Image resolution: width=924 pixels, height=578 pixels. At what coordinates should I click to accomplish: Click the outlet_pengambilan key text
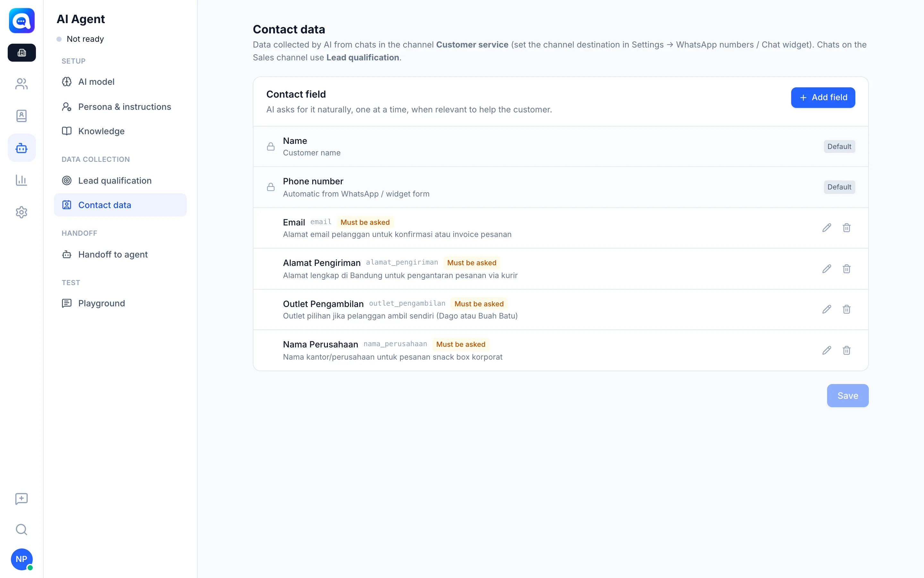[407, 303]
